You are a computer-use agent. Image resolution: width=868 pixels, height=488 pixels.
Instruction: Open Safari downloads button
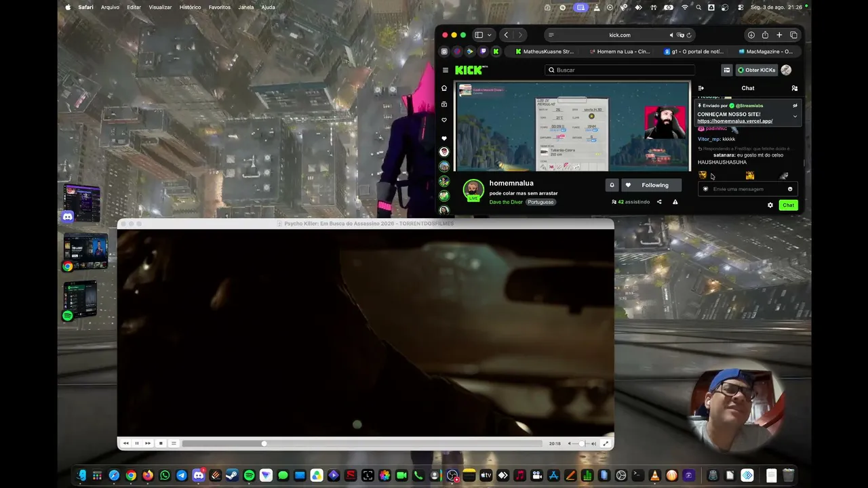pos(751,35)
